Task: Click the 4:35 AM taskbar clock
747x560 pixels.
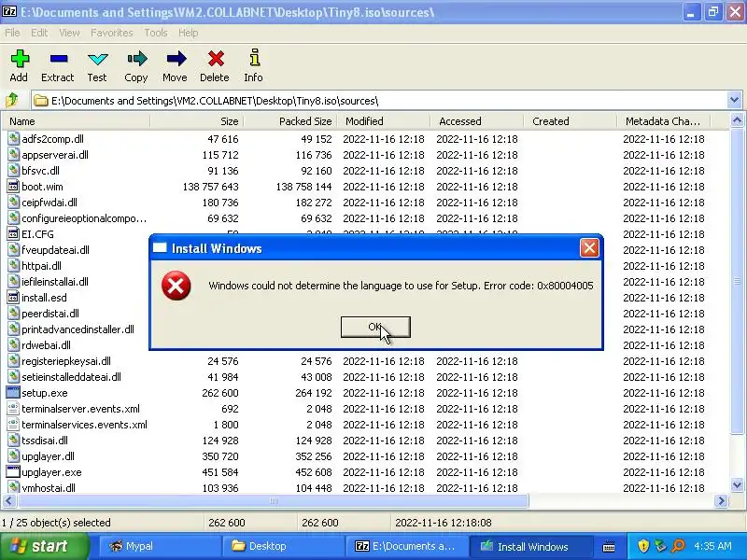Action: click(712, 546)
